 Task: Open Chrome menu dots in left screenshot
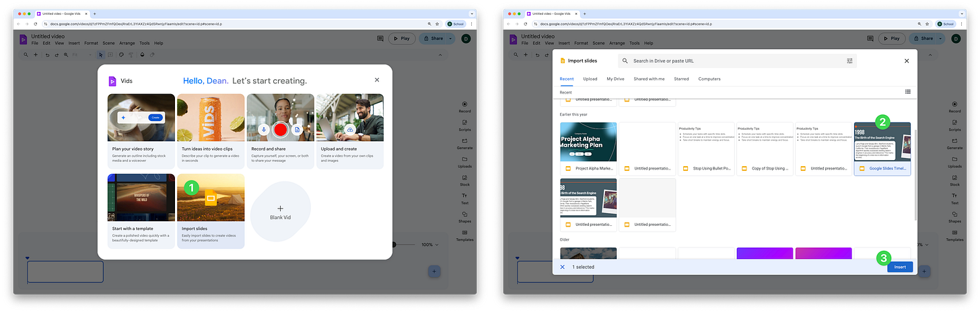tap(471, 24)
